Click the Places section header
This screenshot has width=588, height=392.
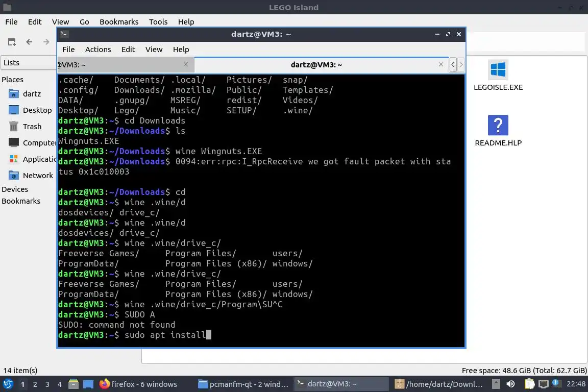[x=12, y=80]
